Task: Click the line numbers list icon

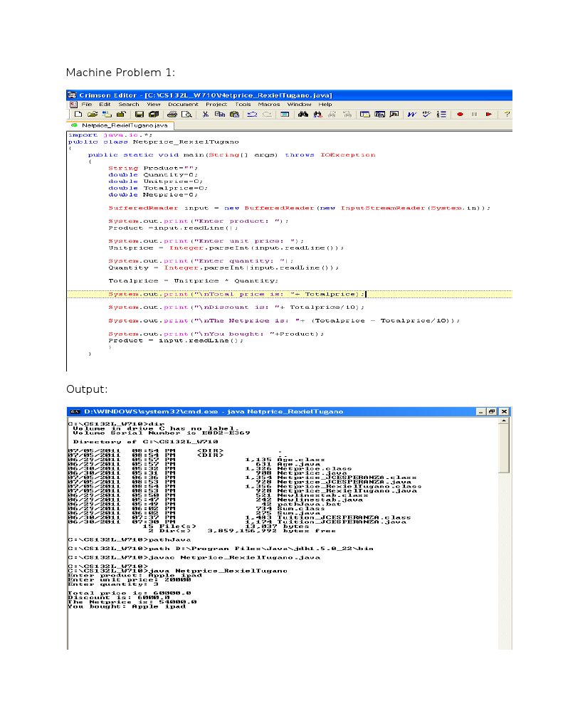Action: click(x=441, y=114)
